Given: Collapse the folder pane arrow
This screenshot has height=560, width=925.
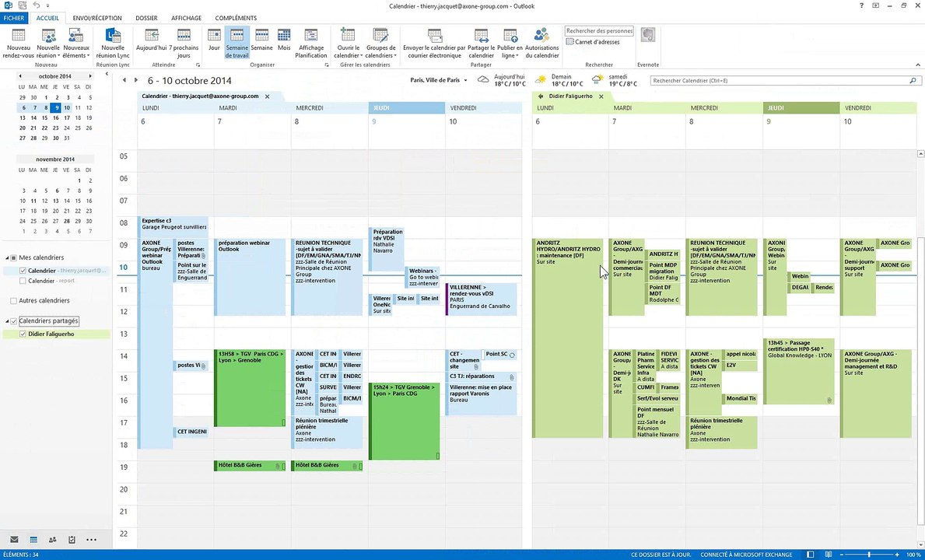Looking at the screenshot, I should [107, 74].
